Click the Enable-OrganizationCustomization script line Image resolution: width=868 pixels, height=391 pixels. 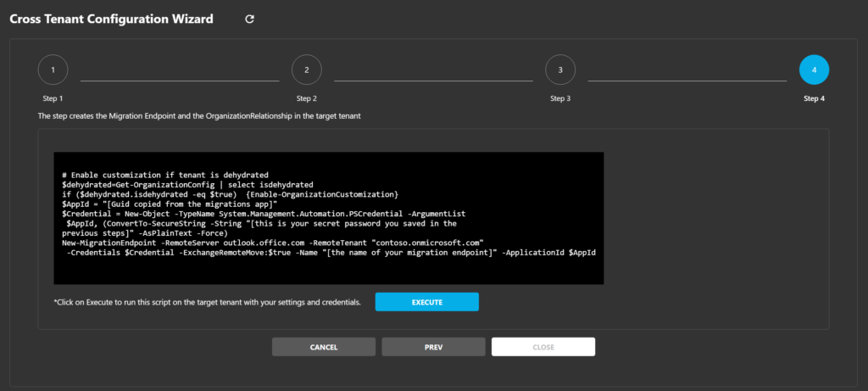coord(231,194)
